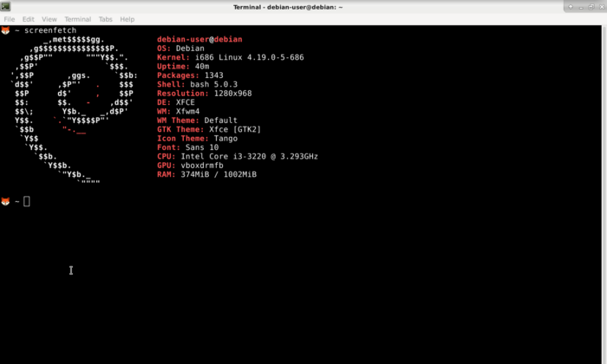Click the vertical scrollbar of the terminal
This screenshot has height=364, width=607.
click(x=604, y=195)
